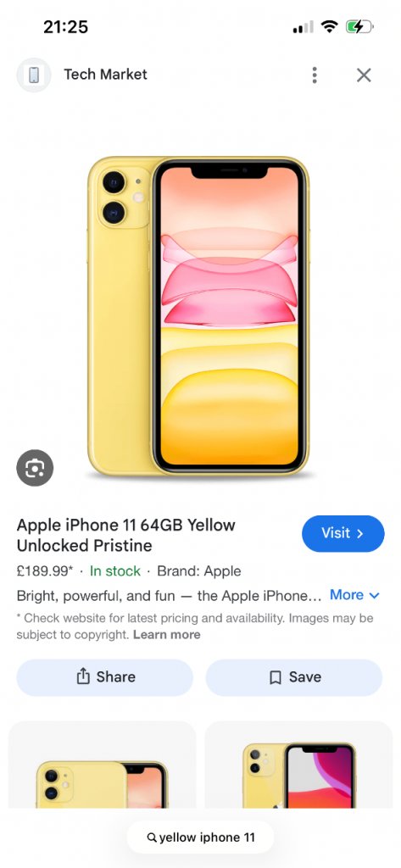Click the blue Visit button
401x868 pixels.
tap(343, 534)
